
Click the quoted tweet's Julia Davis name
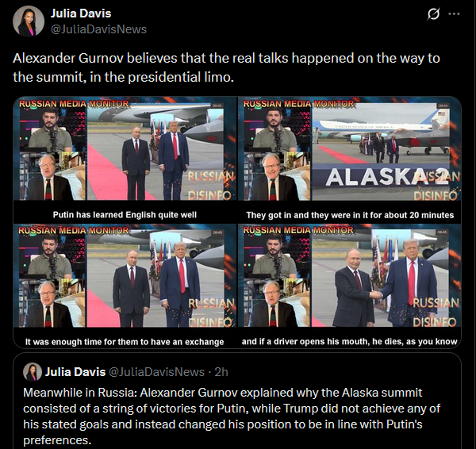[x=75, y=372]
